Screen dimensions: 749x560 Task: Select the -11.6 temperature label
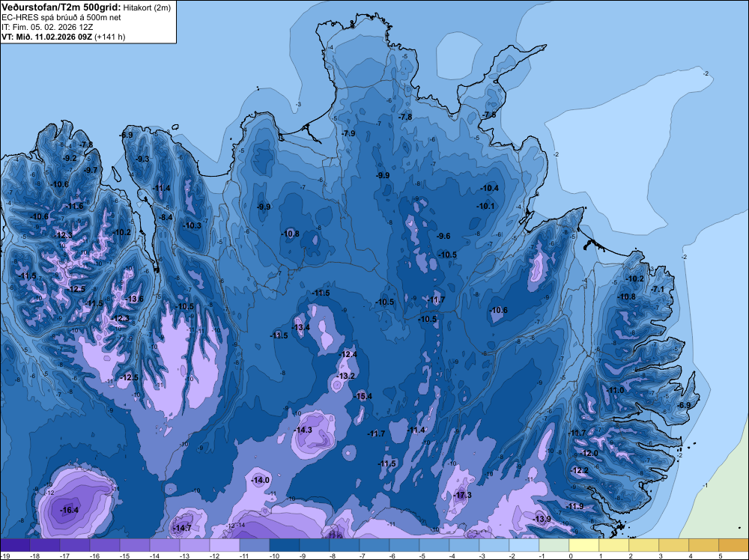coord(74,206)
